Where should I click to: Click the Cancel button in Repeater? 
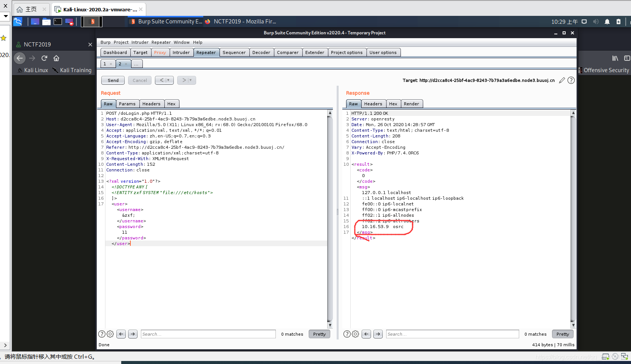click(140, 80)
